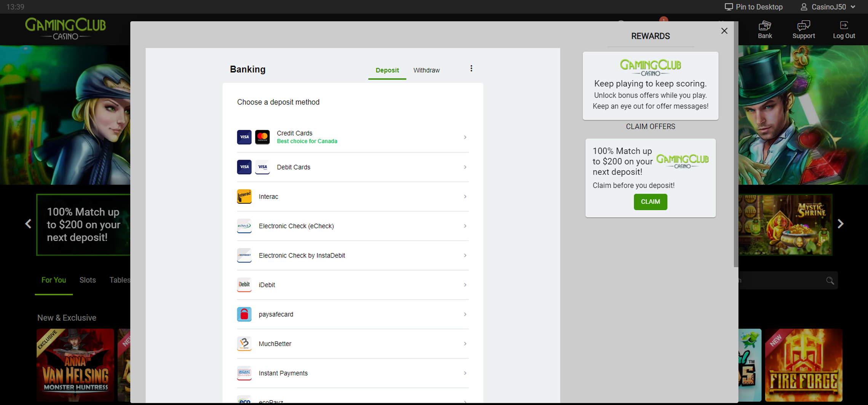Select paysafecard method label
The width and height of the screenshot is (868, 405).
click(x=276, y=314)
